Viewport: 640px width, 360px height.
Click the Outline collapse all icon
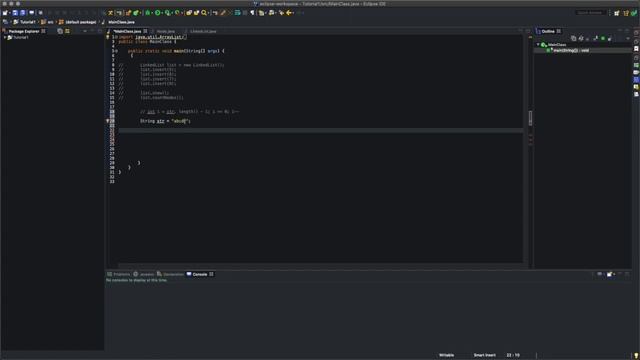tap(573, 38)
